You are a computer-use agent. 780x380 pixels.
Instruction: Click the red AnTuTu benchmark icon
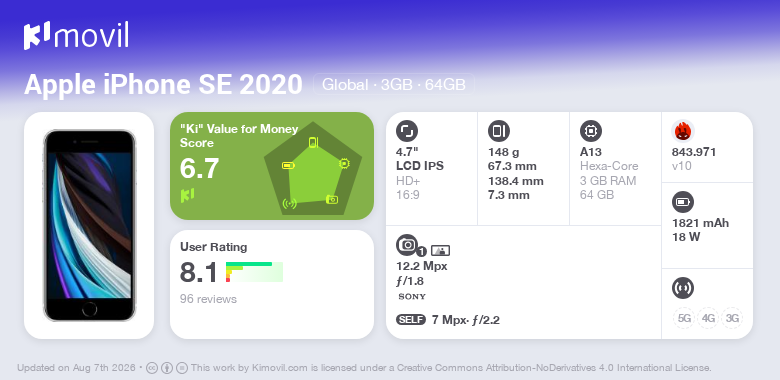click(x=683, y=131)
